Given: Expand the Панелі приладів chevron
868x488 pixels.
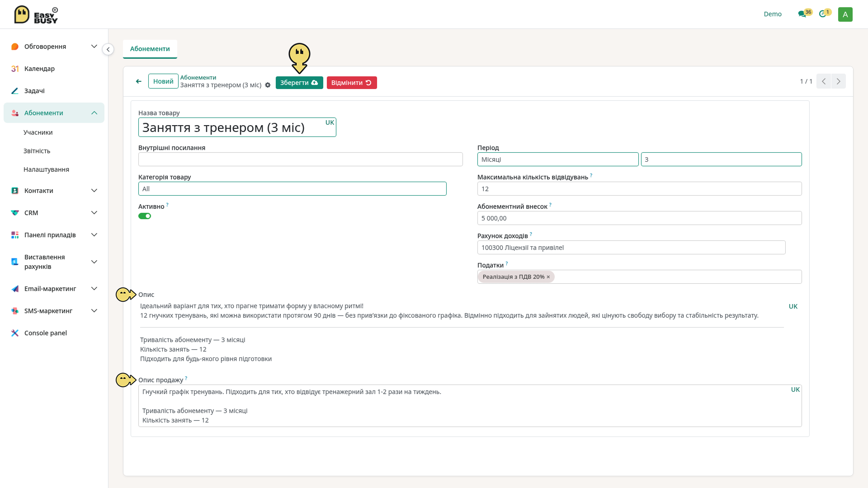Looking at the screenshot, I should tap(94, 235).
